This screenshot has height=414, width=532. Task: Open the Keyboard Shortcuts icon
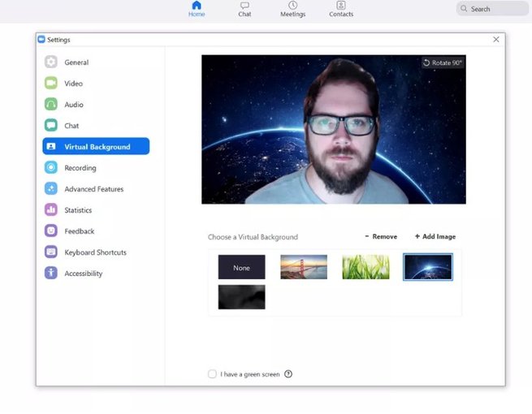point(51,252)
